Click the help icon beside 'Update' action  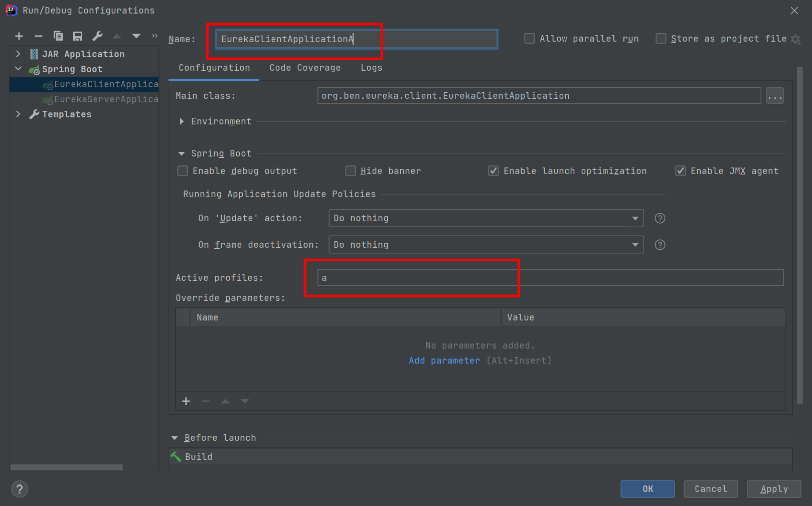click(x=660, y=218)
